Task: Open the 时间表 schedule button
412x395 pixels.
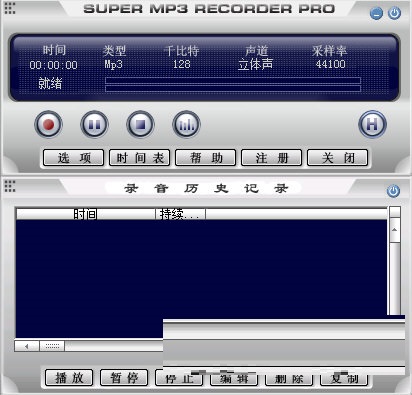Action: click(140, 158)
